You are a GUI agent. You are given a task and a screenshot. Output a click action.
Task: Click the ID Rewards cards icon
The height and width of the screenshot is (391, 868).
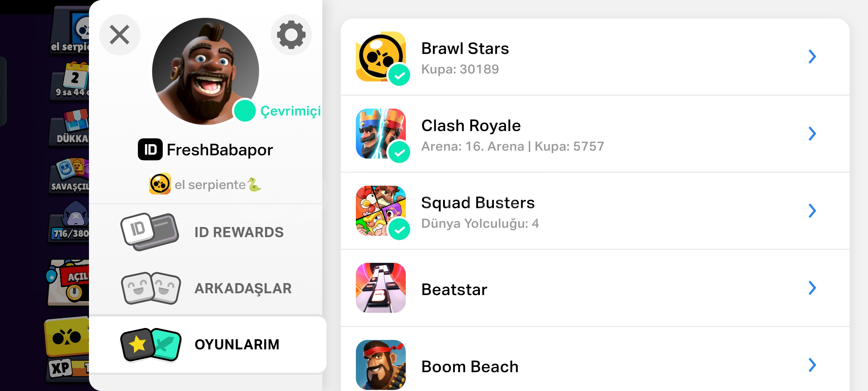(x=150, y=232)
